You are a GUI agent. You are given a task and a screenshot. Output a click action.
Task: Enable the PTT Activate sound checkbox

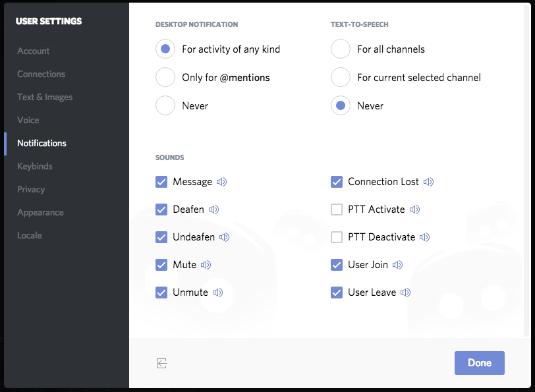coord(337,210)
